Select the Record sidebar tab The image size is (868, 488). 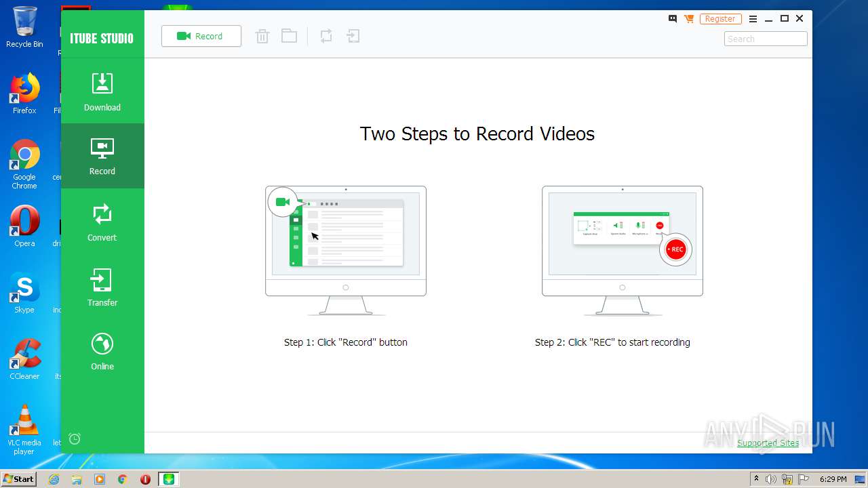coord(102,156)
